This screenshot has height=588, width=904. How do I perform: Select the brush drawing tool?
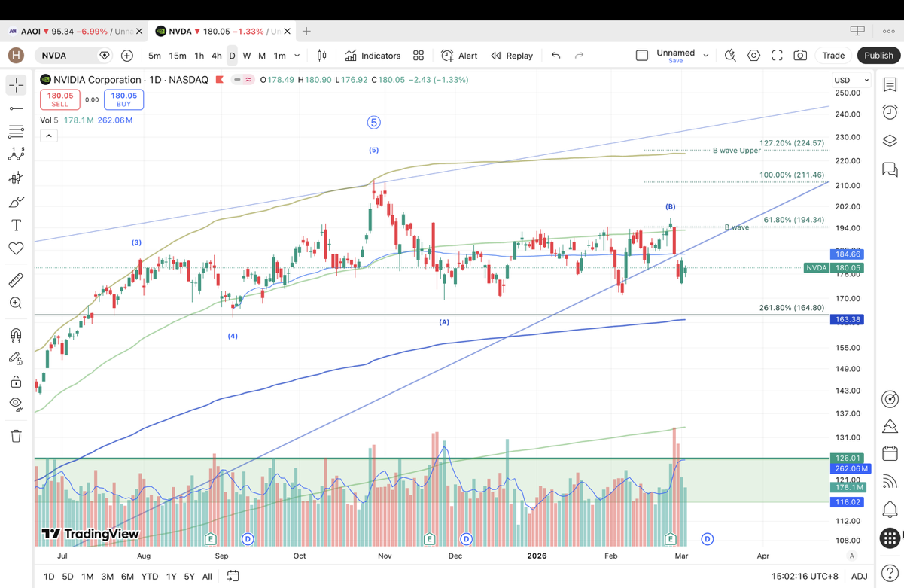pos(16,202)
